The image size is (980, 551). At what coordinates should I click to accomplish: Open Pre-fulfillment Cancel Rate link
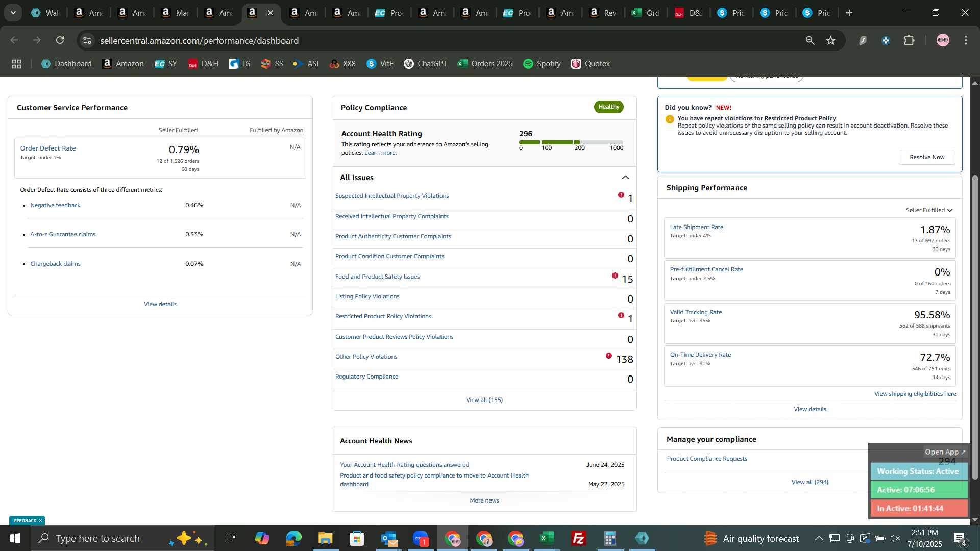706,269
